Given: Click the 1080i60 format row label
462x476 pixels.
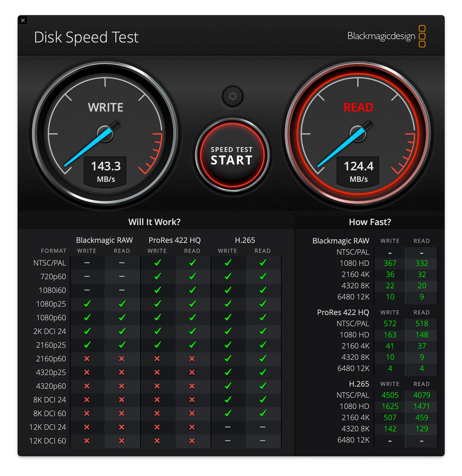Looking at the screenshot, I should pos(52,290).
